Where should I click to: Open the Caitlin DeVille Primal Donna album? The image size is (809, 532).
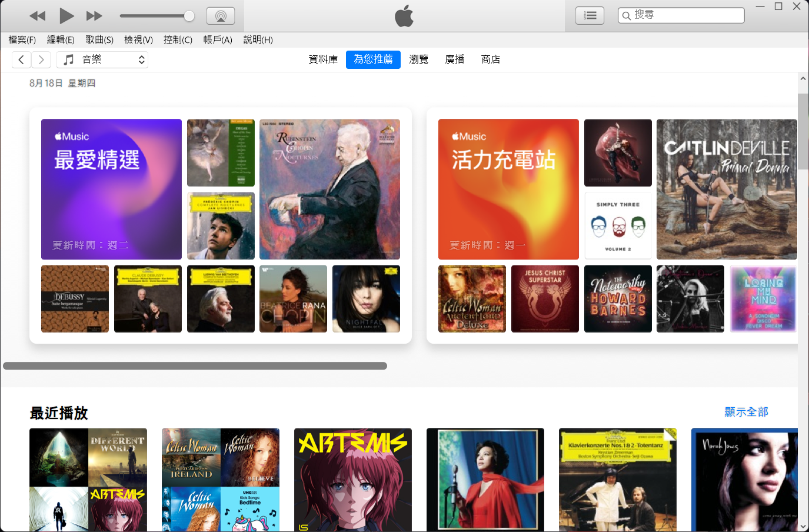[727, 189]
